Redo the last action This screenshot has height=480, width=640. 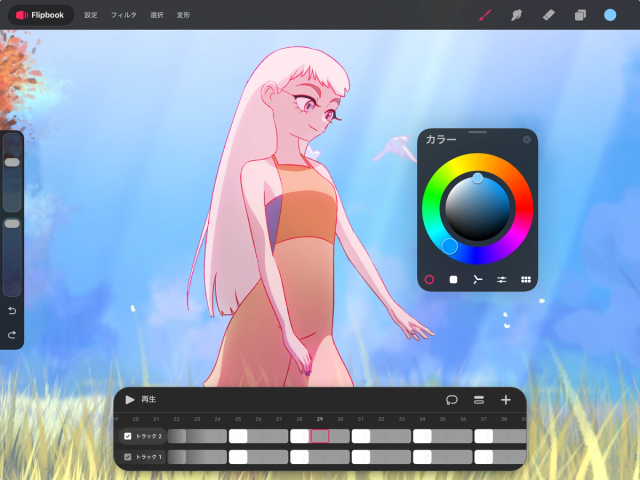pos(12,335)
